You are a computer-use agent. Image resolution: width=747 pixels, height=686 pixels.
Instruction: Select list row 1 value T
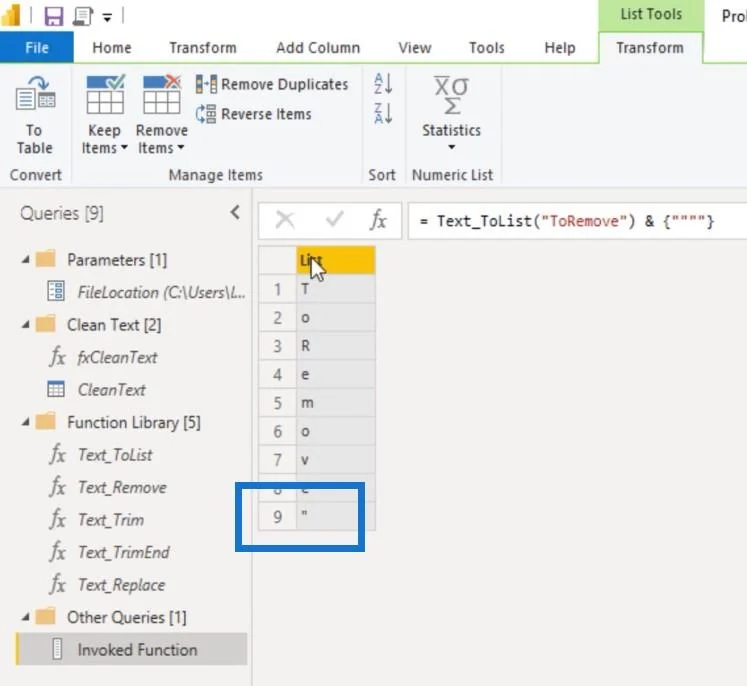coord(336,289)
